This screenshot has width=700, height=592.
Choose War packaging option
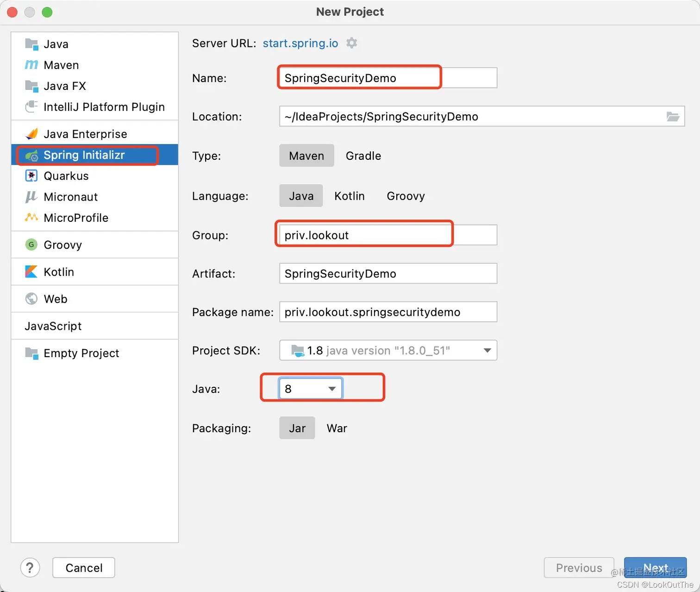click(x=337, y=428)
